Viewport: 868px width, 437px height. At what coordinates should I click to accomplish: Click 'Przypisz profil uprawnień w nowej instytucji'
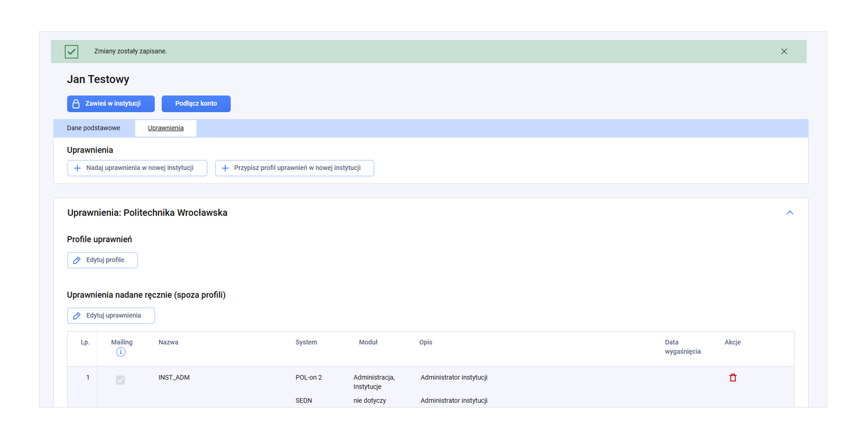(294, 168)
